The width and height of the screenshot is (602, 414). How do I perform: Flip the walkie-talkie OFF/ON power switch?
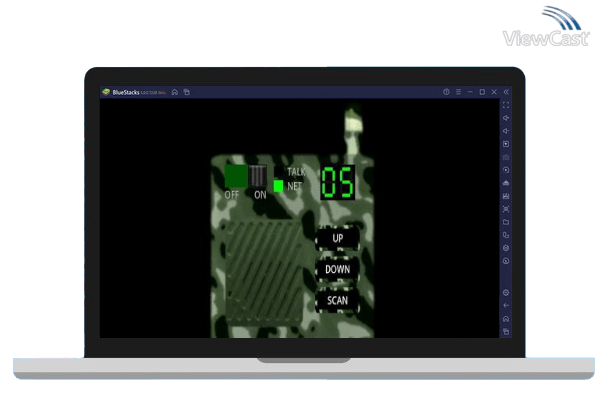pyautogui.click(x=246, y=176)
